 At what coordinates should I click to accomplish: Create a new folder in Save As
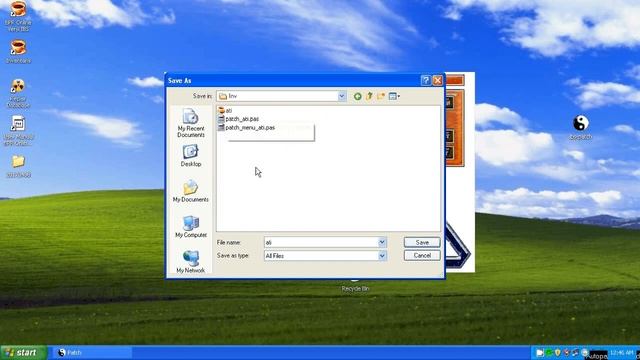pyautogui.click(x=381, y=96)
